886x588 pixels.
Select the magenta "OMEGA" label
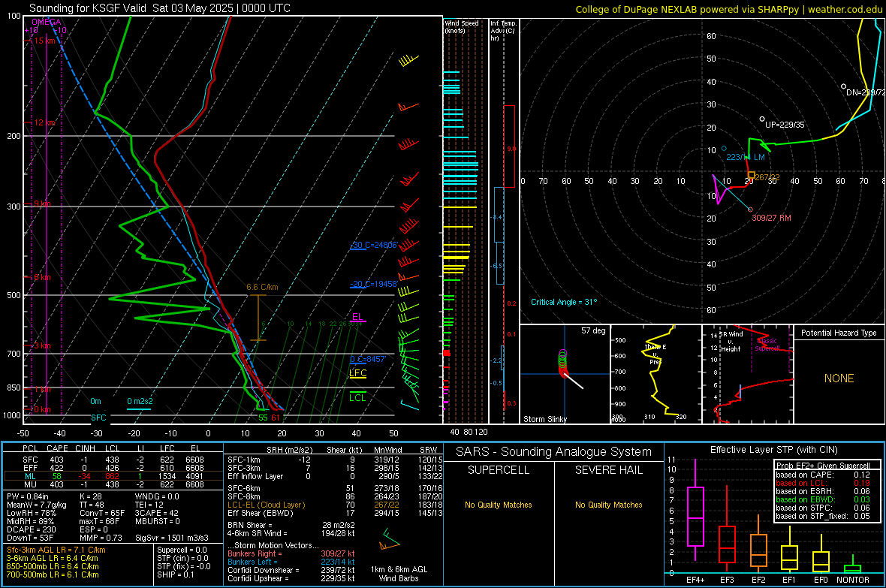(x=47, y=22)
